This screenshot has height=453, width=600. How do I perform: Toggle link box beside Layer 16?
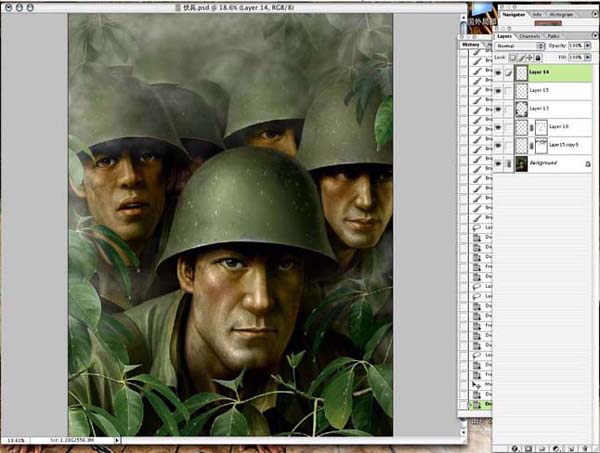[x=508, y=127]
